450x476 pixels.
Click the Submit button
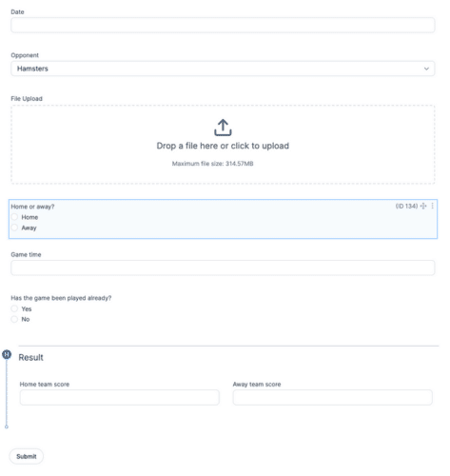(27, 456)
